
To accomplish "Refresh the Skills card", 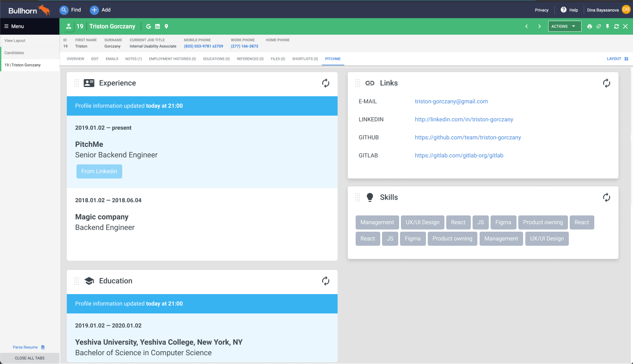I will coord(607,197).
